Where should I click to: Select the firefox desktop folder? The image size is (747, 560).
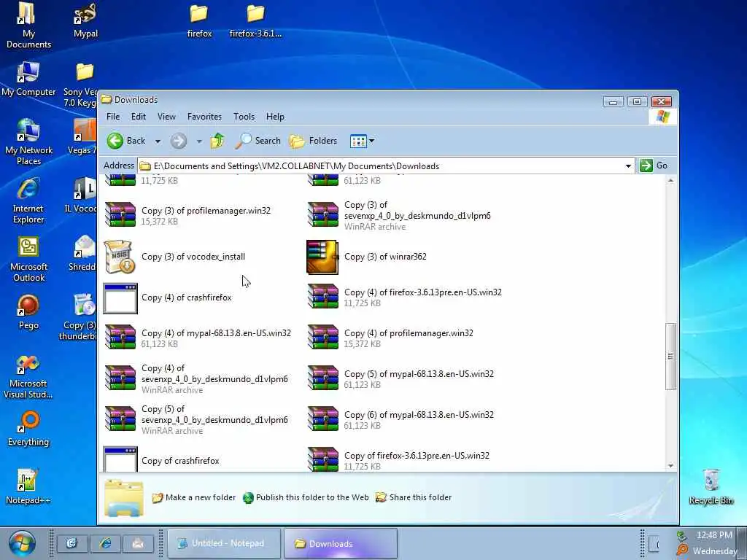(199, 21)
